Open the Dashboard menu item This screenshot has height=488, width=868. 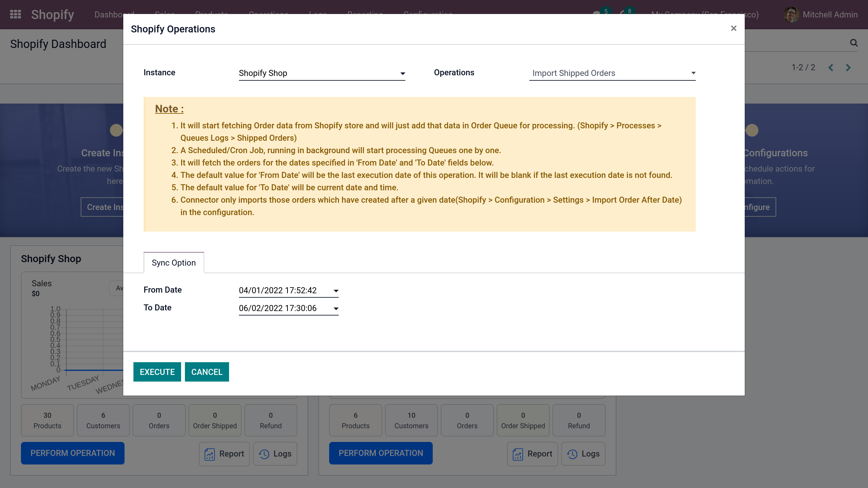114,15
